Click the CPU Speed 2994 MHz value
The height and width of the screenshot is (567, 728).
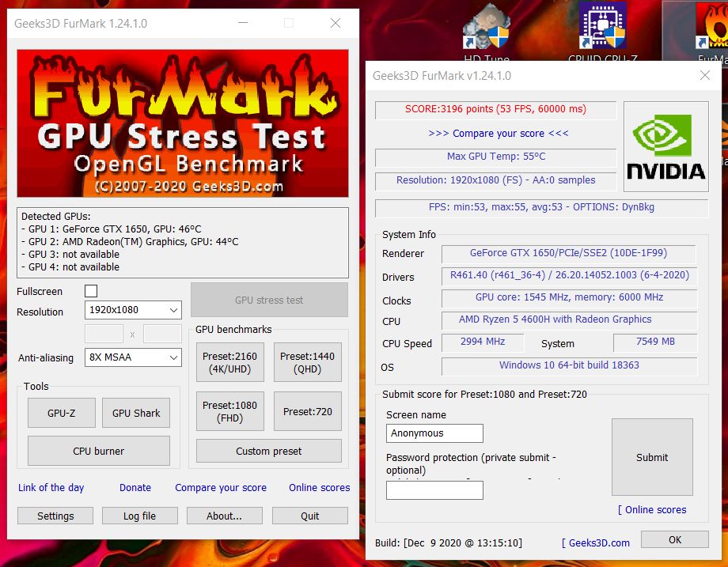tap(483, 342)
